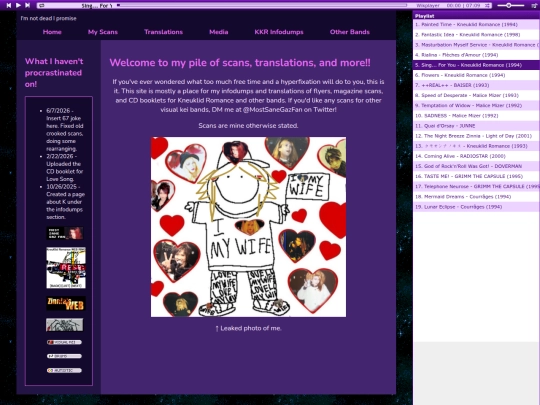The width and height of the screenshot is (540, 405).
Task: Skip to previous track in music player
Action: (x=9, y=5)
